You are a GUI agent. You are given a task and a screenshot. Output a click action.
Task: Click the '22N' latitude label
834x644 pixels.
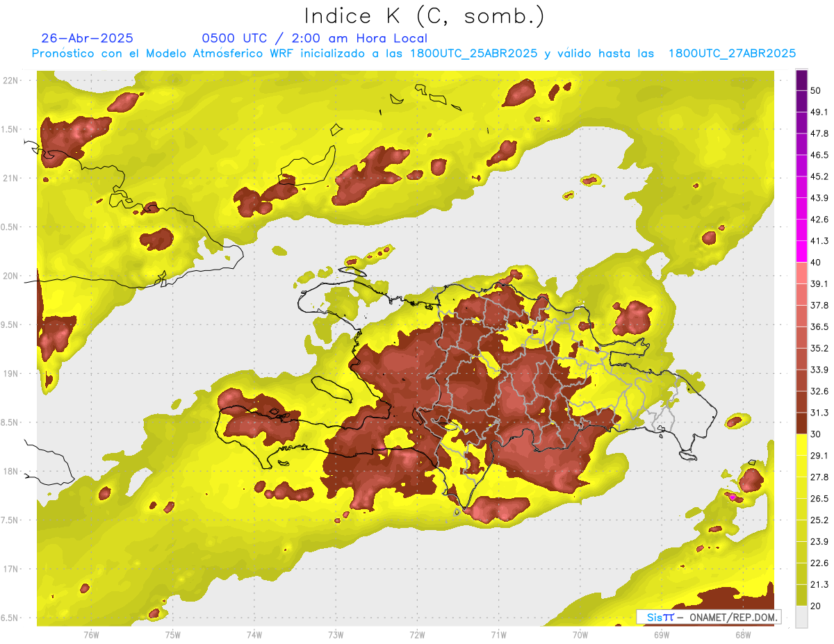(x=11, y=81)
